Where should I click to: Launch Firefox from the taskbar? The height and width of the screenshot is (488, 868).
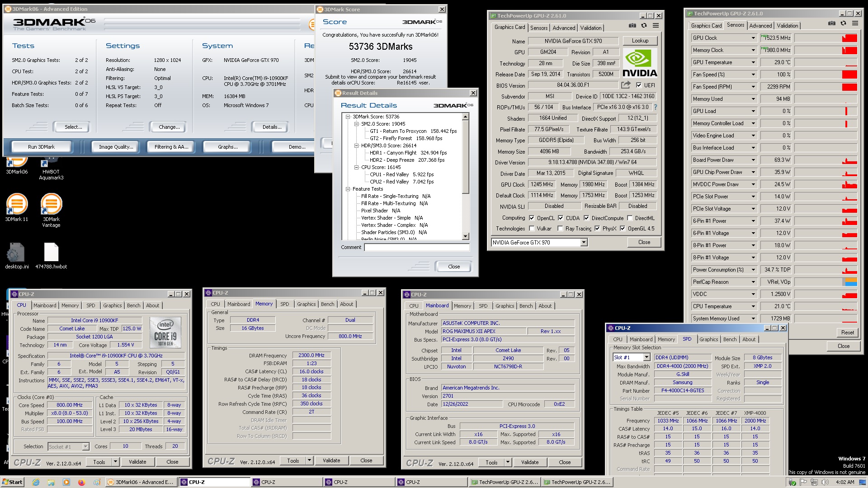(81, 482)
